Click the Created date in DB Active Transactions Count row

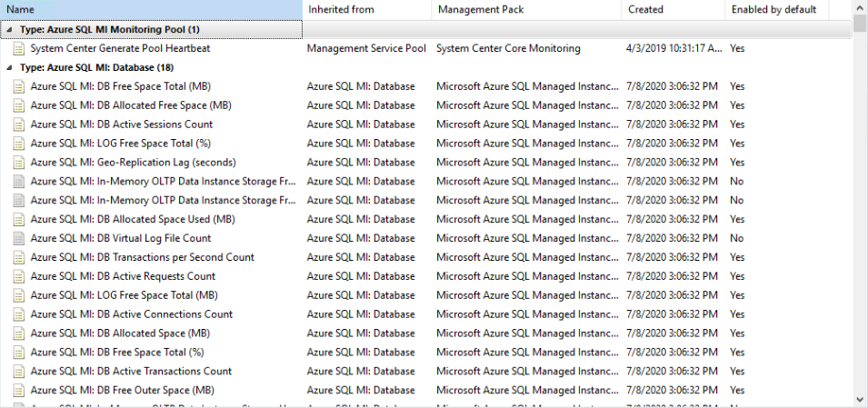coord(672,371)
